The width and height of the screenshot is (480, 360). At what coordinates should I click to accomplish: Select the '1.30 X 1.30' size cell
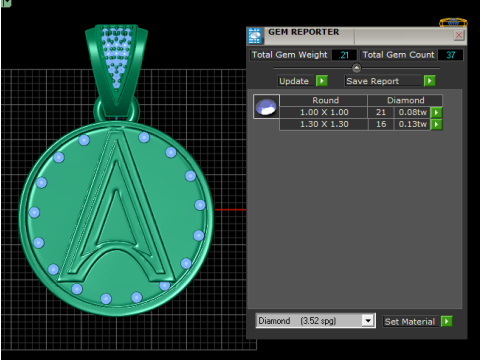pos(324,124)
